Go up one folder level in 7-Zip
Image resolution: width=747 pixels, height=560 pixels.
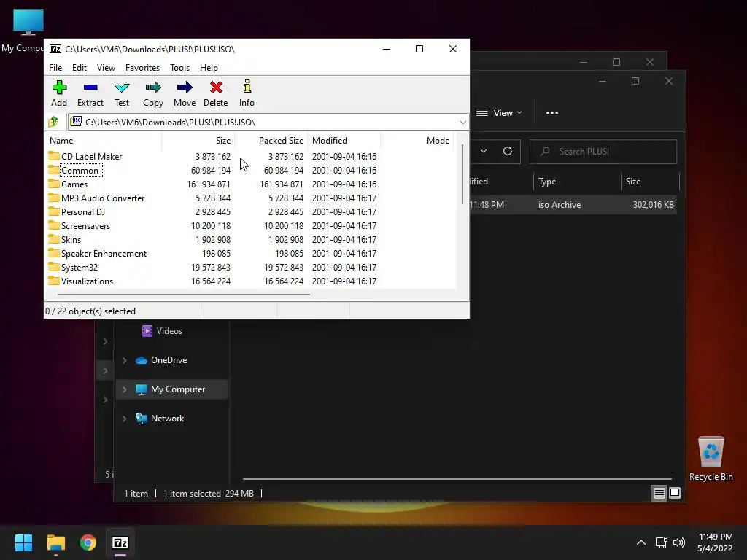click(53, 122)
